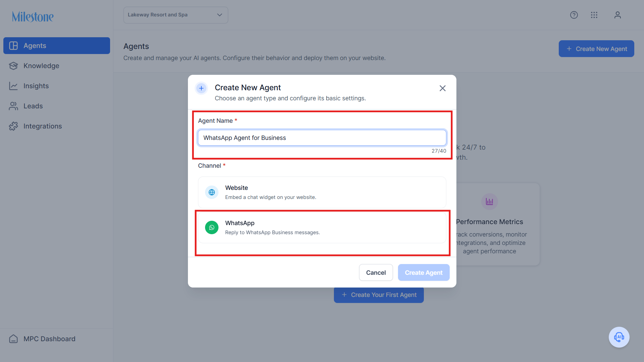The width and height of the screenshot is (644, 362).
Task: Open the user profile icon
Action: click(617, 15)
